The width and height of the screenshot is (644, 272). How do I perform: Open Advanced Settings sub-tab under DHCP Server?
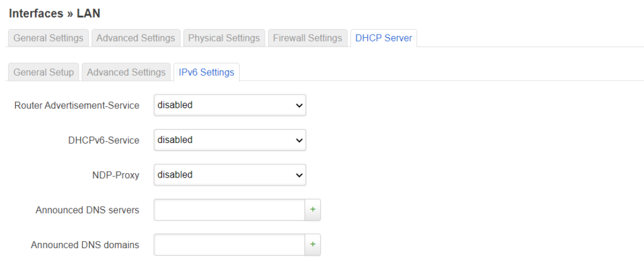pos(126,72)
